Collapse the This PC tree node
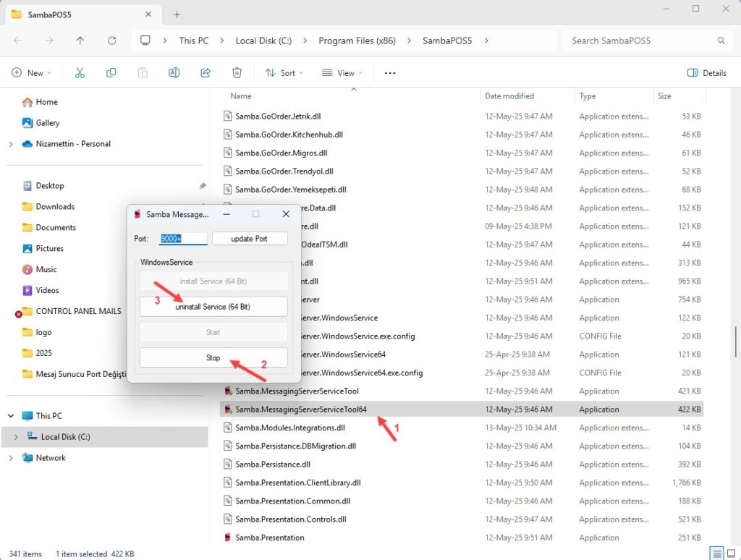The image size is (741, 560). coord(11,416)
